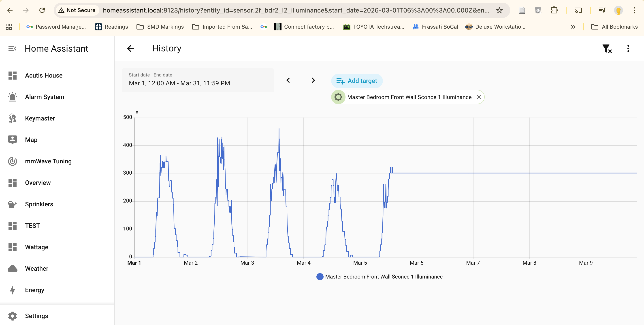Expand the hidden bookmarks chevron

click(573, 27)
